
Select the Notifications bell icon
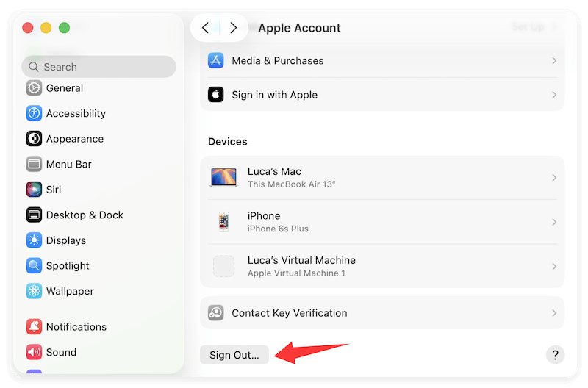click(34, 326)
